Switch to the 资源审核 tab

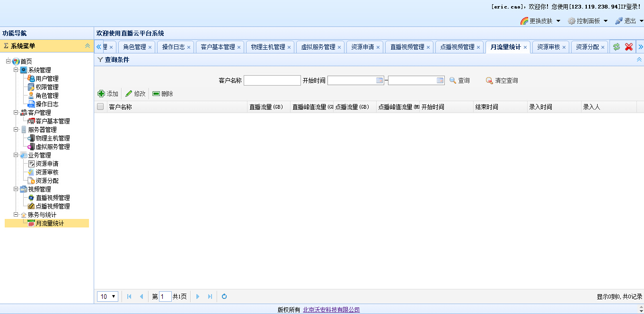pyautogui.click(x=548, y=47)
